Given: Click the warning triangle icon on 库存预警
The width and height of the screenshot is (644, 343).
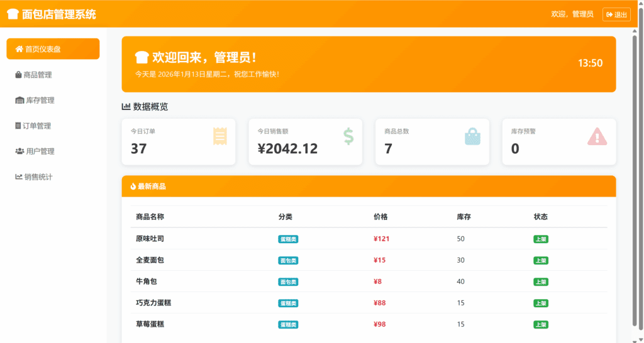Looking at the screenshot, I should (597, 136).
